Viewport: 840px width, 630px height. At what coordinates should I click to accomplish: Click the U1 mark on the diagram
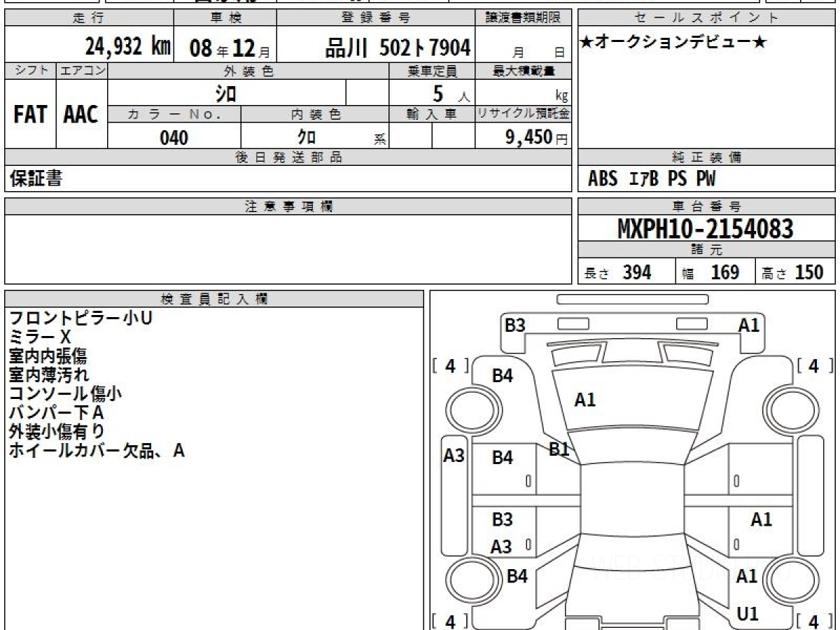pyautogui.click(x=748, y=614)
